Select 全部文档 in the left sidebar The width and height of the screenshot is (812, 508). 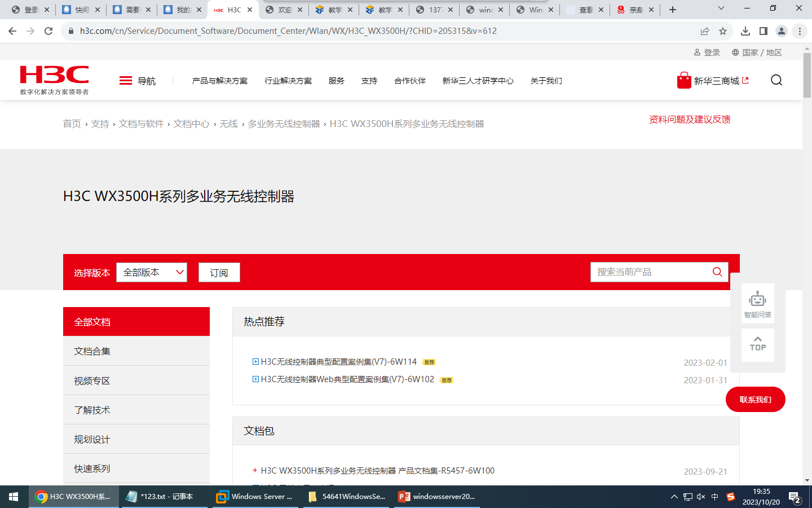tap(136, 322)
